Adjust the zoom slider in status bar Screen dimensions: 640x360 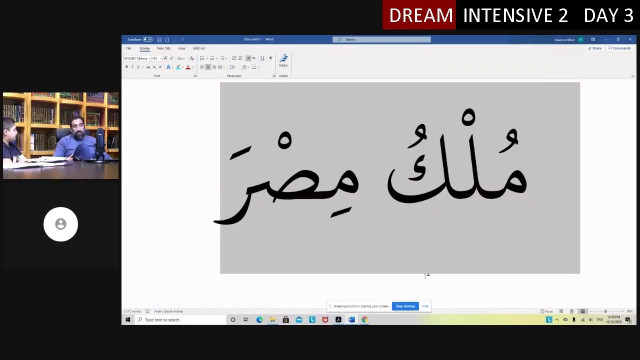coord(606,311)
